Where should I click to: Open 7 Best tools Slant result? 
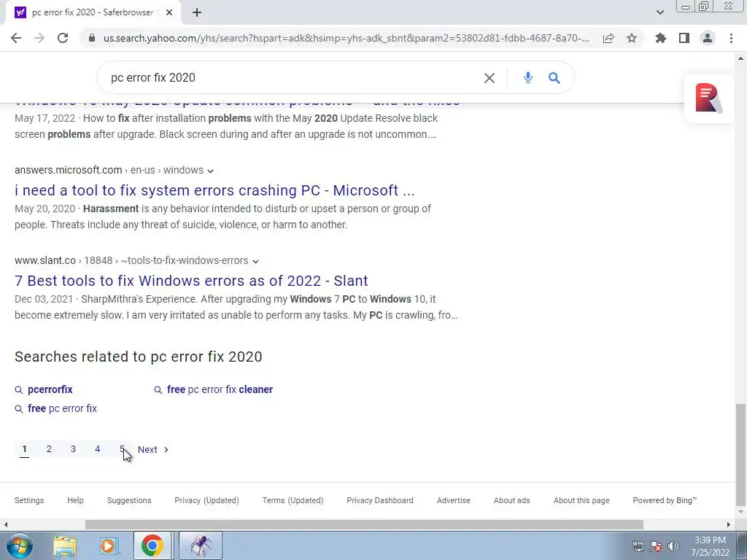coord(192,281)
